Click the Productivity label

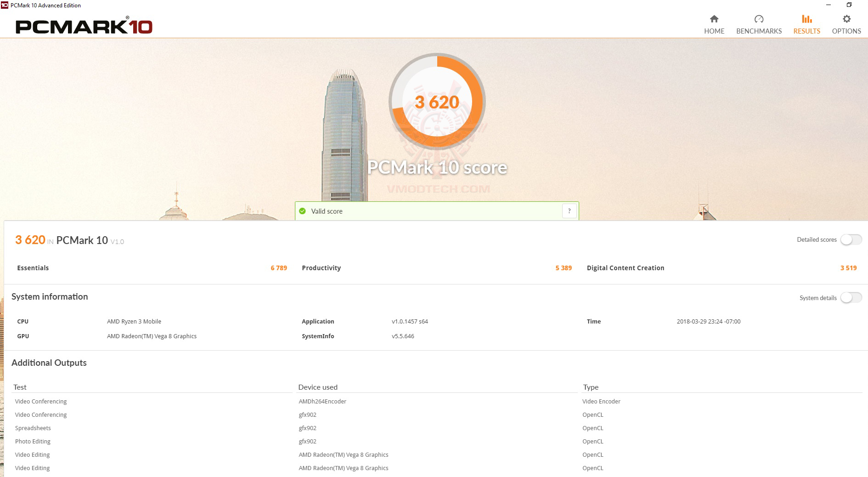[x=321, y=268]
